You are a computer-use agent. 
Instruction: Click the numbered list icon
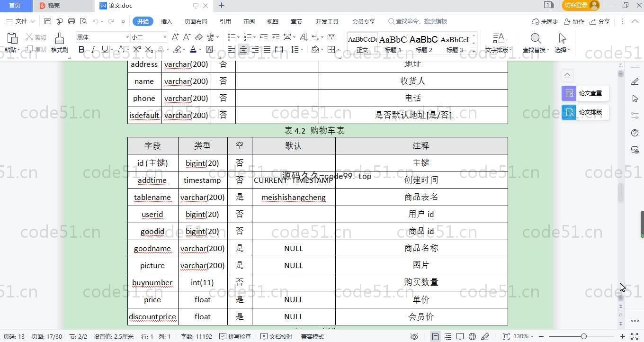click(248, 37)
